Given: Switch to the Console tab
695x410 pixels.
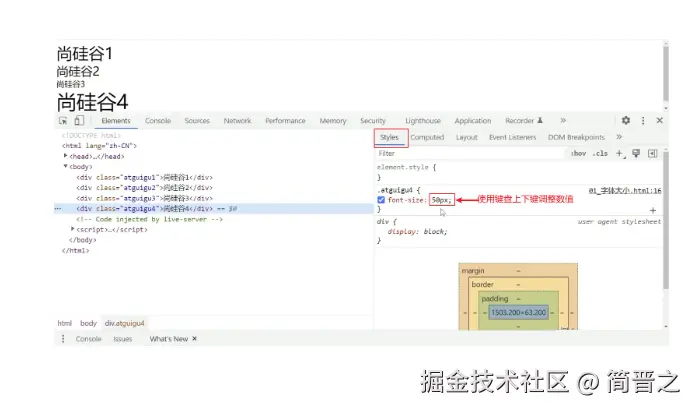Looking at the screenshot, I should pyautogui.click(x=158, y=121).
